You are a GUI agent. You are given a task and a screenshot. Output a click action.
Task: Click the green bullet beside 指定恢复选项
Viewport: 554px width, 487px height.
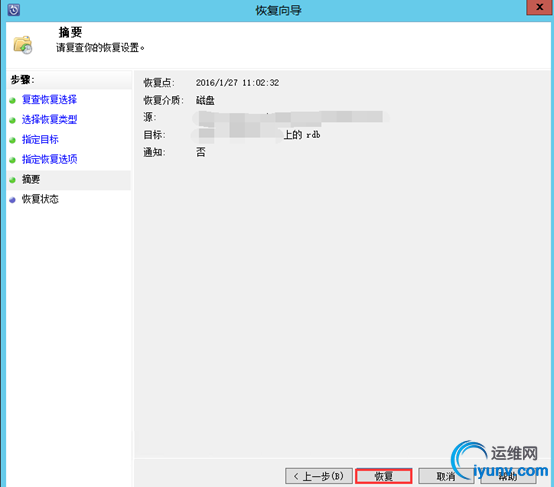click(13, 160)
